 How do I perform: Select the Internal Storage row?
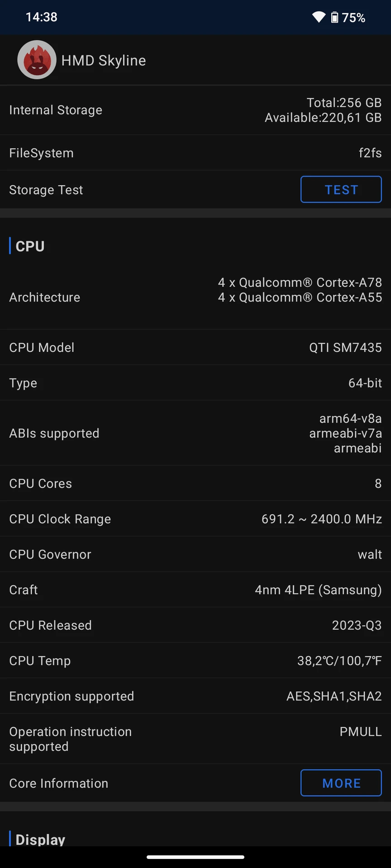(195, 110)
